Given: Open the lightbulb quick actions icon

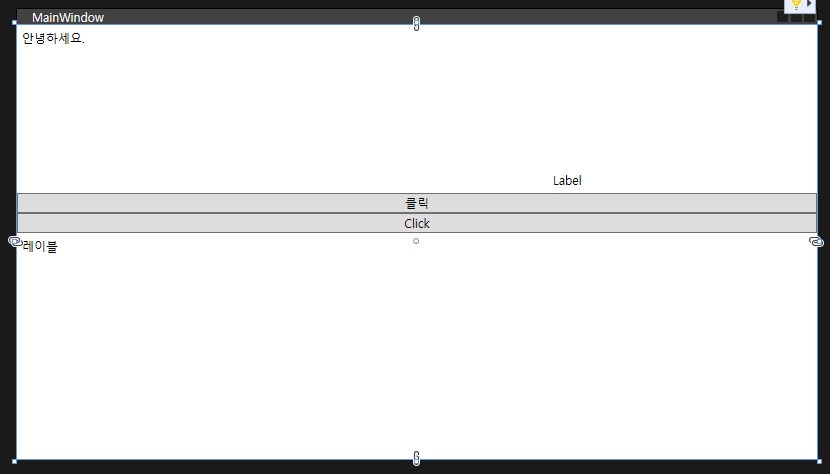Looking at the screenshot, I should point(796,5).
